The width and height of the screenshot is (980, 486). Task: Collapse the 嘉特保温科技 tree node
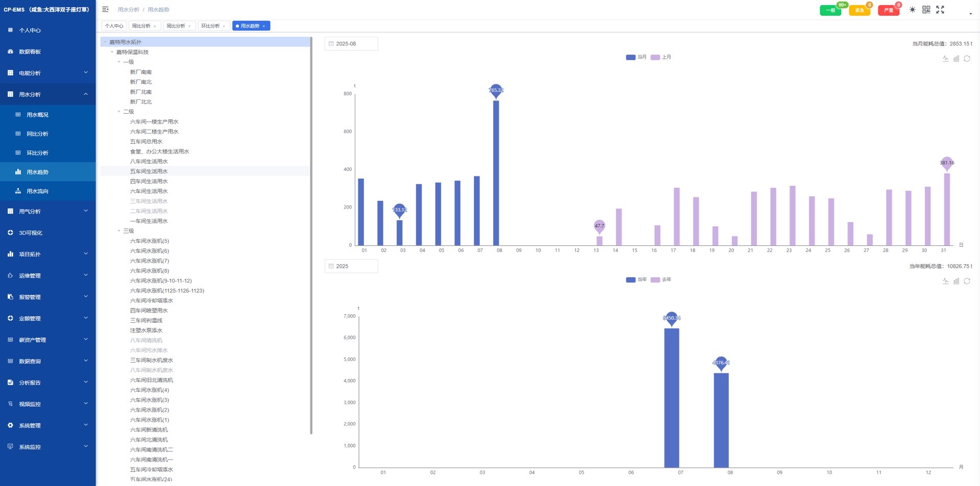pyautogui.click(x=112, y=52)
